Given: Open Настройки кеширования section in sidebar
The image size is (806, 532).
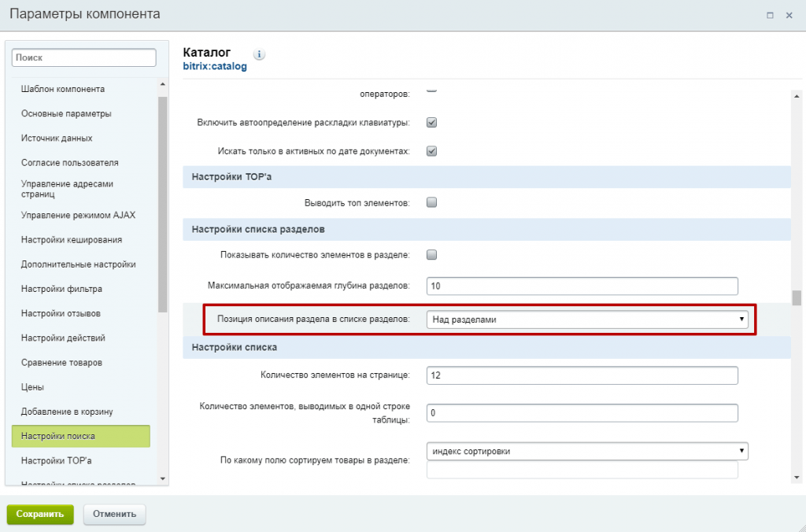Looking at the screenshot, I should point(71,239).
